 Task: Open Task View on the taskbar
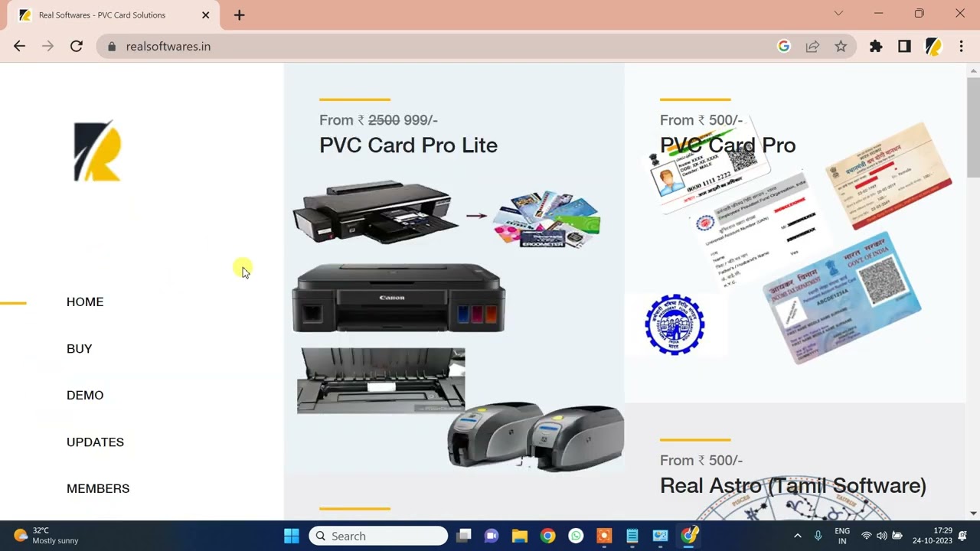coord(463,536)
